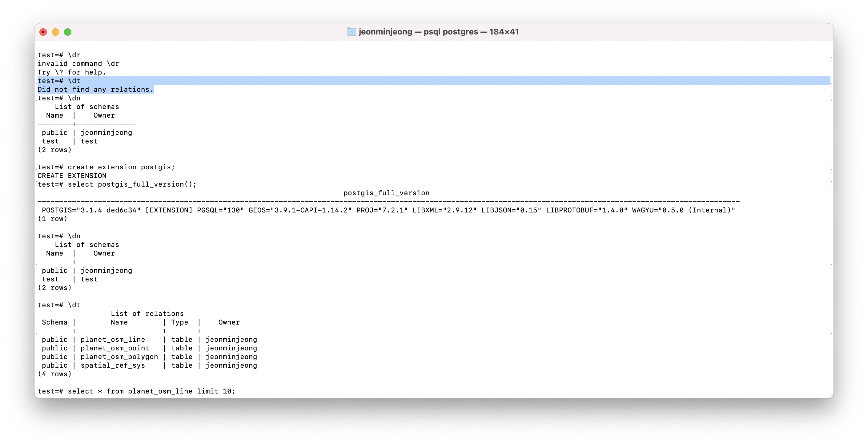Click 'planet_osm_line' in the relations list
Screen dimensions: 868x444
[113, 340]
